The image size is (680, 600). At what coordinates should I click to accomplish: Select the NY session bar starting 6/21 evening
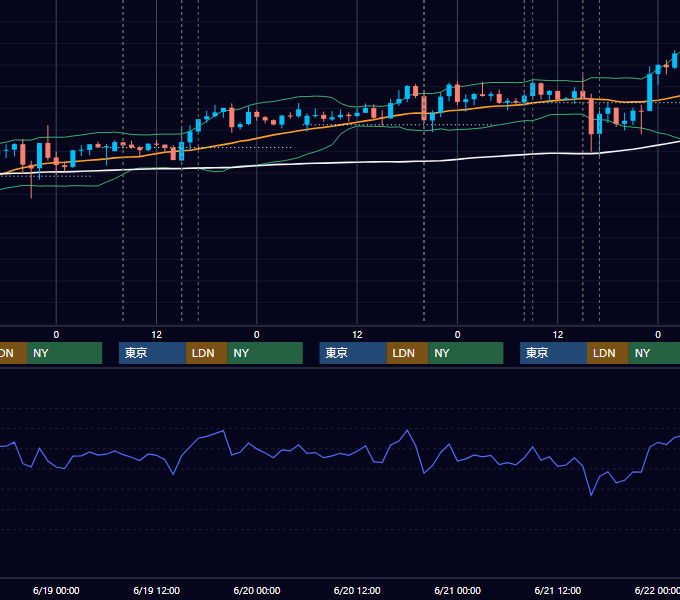tap(654, 353)
